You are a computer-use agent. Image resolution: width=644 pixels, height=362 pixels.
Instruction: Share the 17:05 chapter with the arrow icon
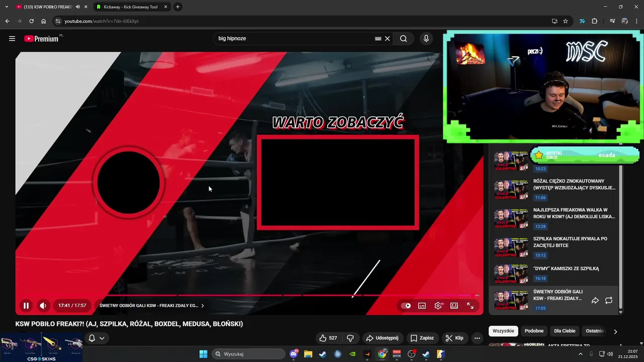coord(595,300)
